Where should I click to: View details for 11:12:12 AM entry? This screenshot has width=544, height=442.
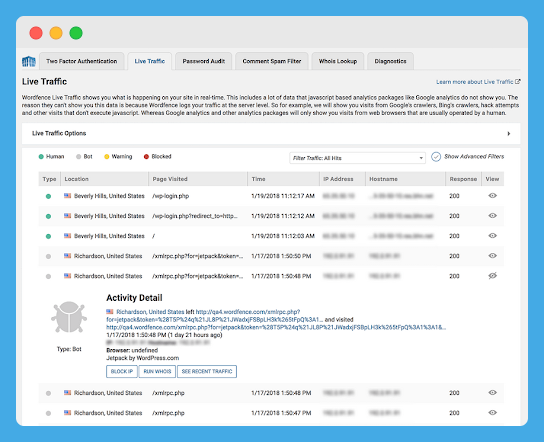492,216
